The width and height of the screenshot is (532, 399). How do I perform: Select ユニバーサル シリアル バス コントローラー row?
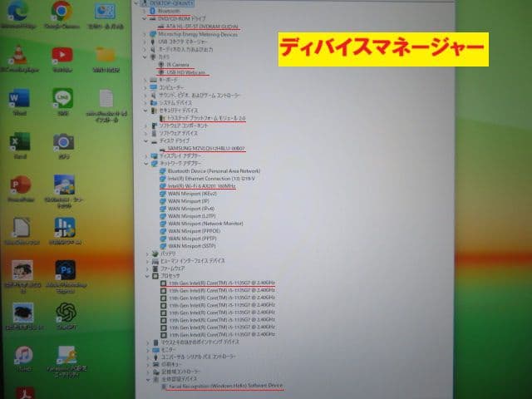tap(194, 357)
